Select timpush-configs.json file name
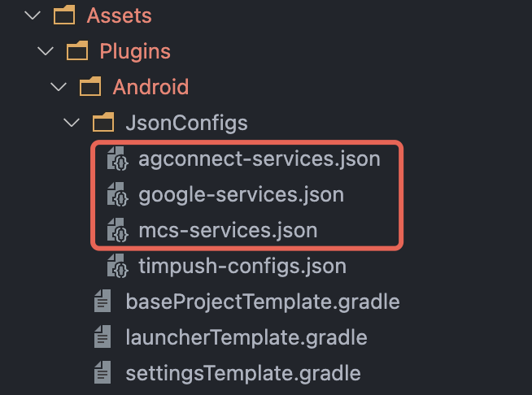The width and height of the screenshot is (532, 395). tap(242, 266)
